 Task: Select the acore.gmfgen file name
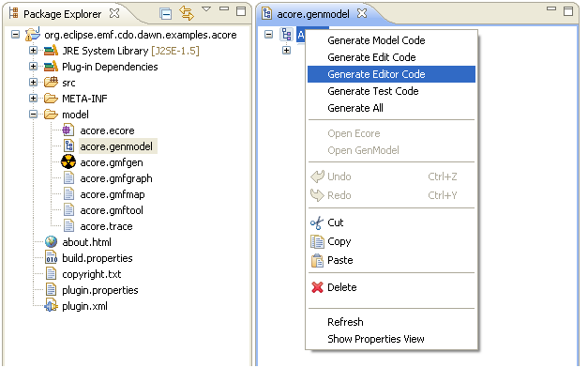(x=112, y=162)
